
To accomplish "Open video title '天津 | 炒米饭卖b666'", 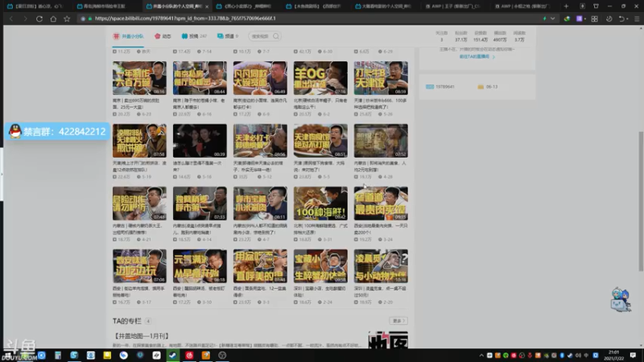I will pos(380,104).
